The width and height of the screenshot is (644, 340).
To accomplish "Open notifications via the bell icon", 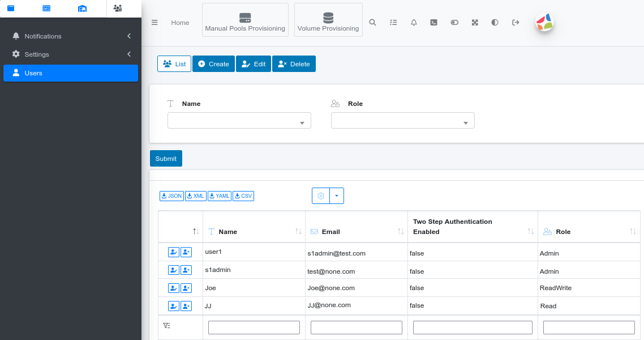I will (414, 23).
